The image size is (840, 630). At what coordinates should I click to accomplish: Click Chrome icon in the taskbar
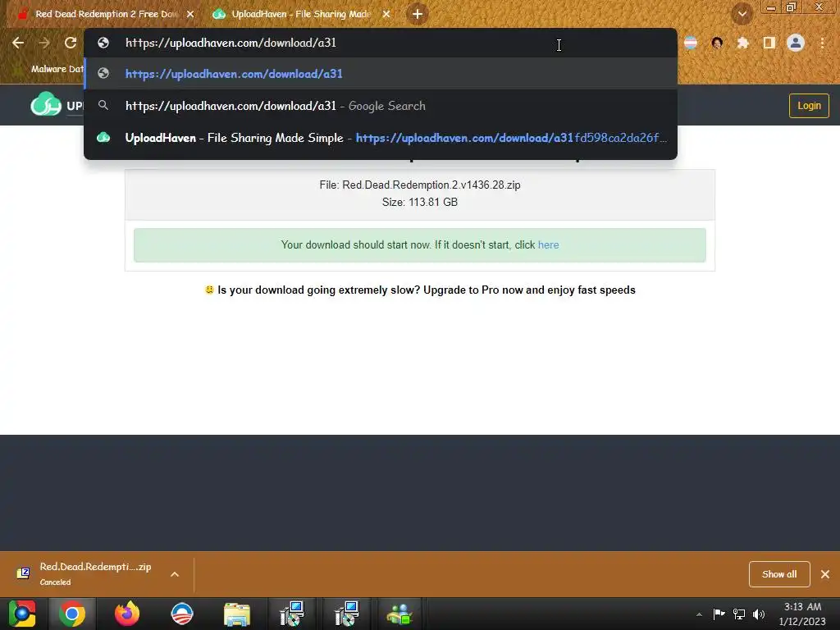72,614
